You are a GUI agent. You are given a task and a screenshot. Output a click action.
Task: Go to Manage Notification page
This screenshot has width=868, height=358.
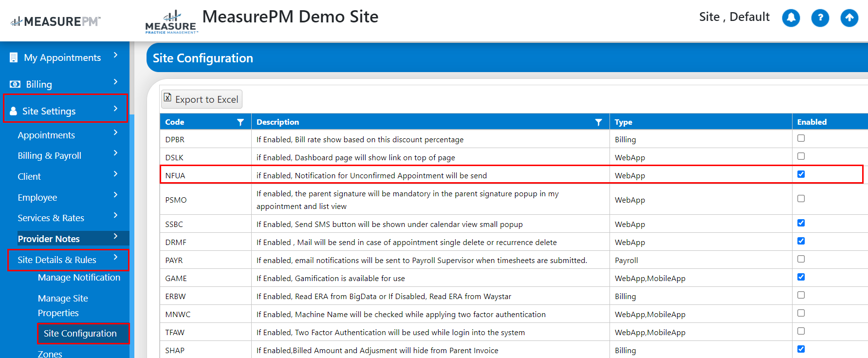pyautogui.click(x=79, y=277)
